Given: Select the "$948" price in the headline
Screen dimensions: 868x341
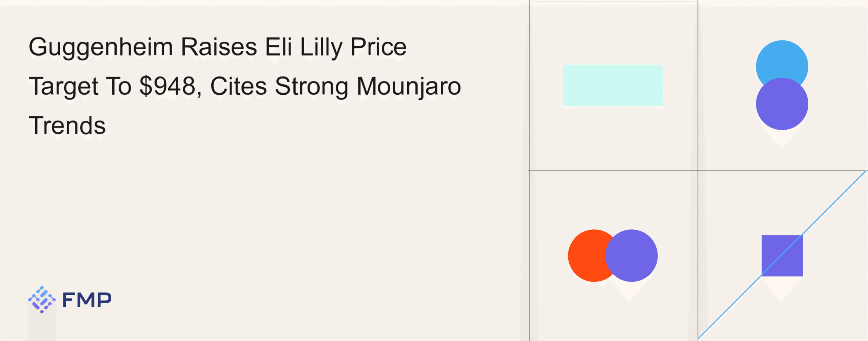Looking at the screenshot, I should 168,86.
